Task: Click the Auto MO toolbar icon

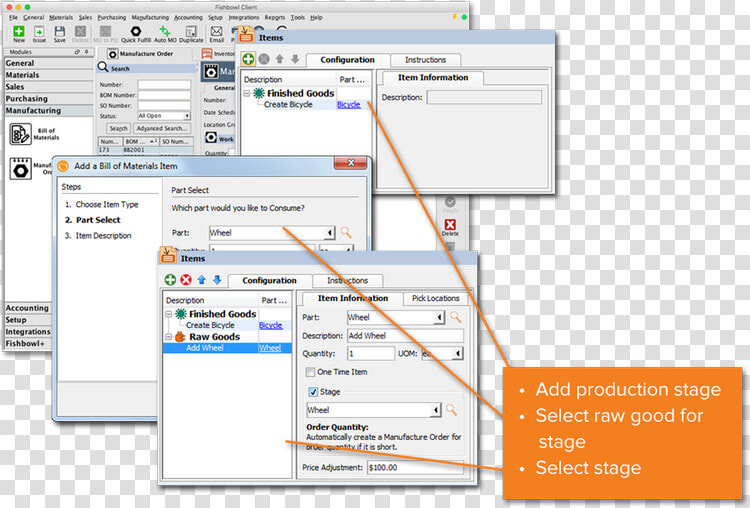Action: pos(165,32)
